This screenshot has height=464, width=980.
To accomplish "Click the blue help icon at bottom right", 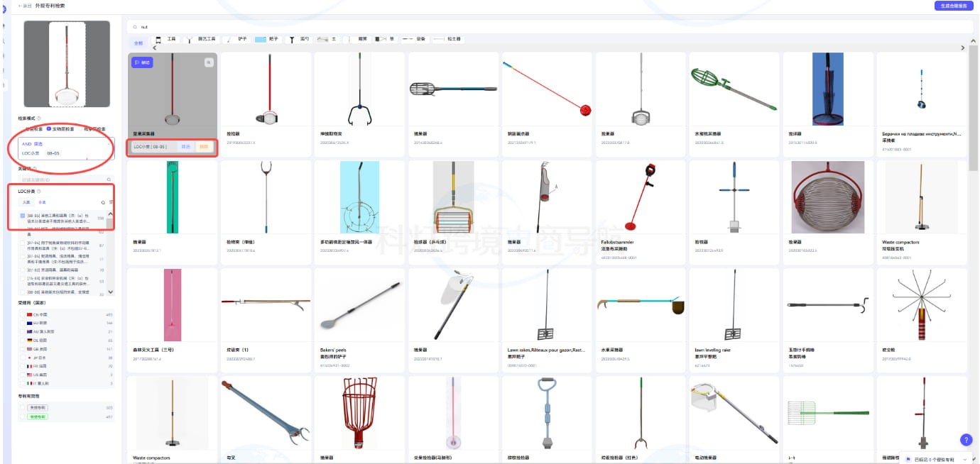I will point(965,440).
